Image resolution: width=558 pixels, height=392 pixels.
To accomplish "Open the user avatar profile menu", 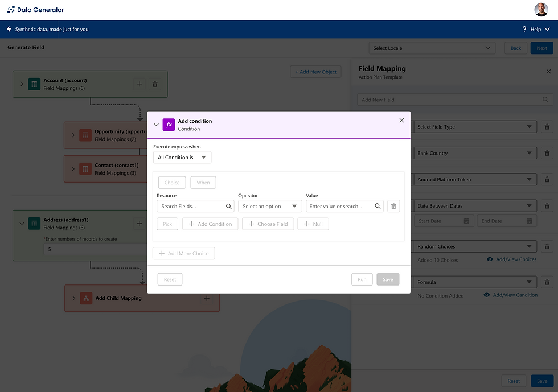I will [541, 10].
